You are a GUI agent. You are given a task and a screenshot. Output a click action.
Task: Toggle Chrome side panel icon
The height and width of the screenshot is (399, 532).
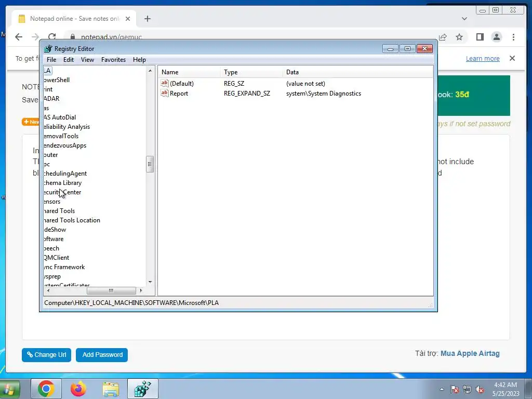pos(480,37)
